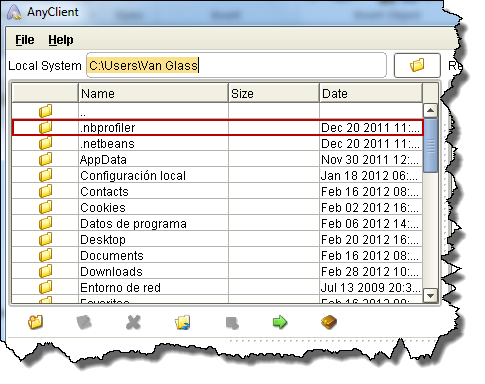Open the File menu
Screen dimensions: 485x384
tap(25, 40)
